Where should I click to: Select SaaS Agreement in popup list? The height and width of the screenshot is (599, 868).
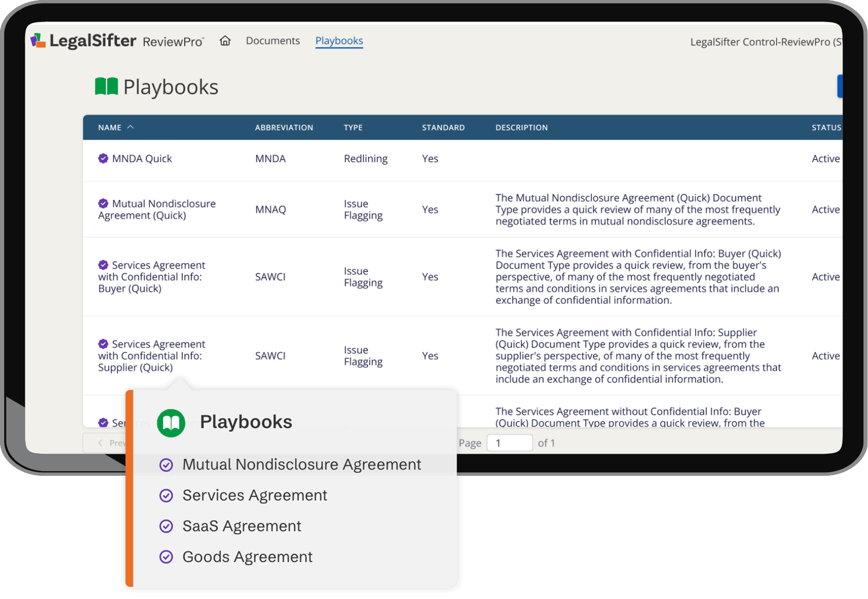click(242, 526)
